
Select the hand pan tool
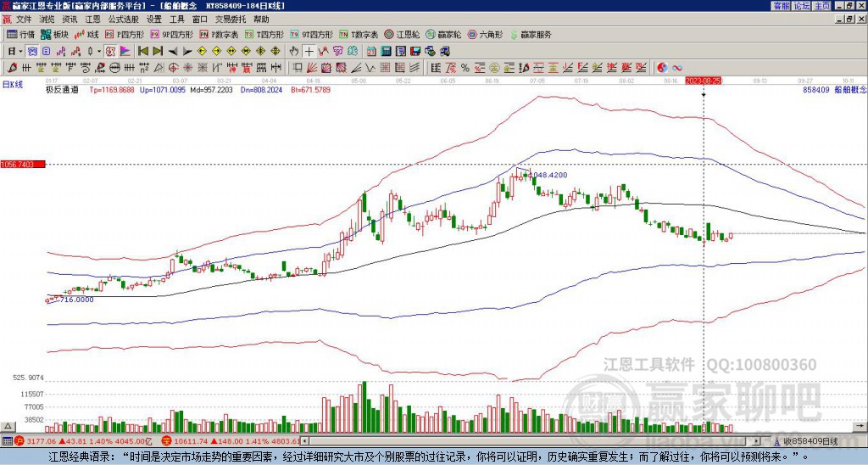point(294,52)
